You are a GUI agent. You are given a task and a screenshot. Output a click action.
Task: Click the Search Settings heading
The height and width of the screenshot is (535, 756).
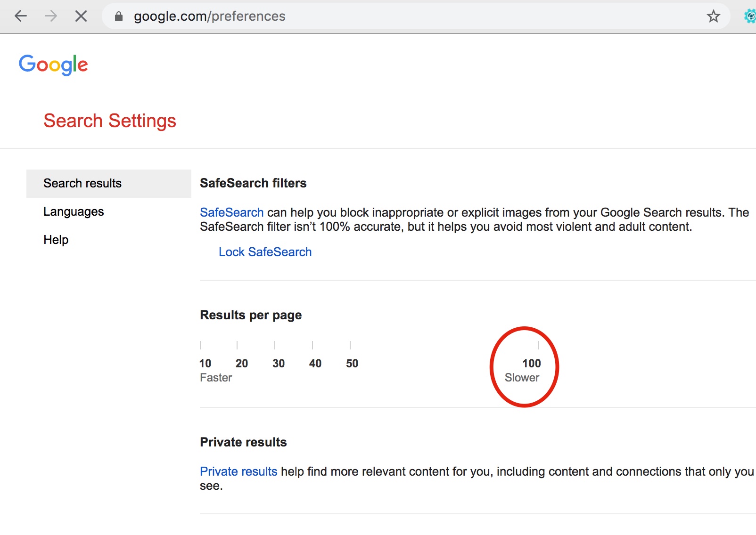pyautogui.click(x=110, y=121)
